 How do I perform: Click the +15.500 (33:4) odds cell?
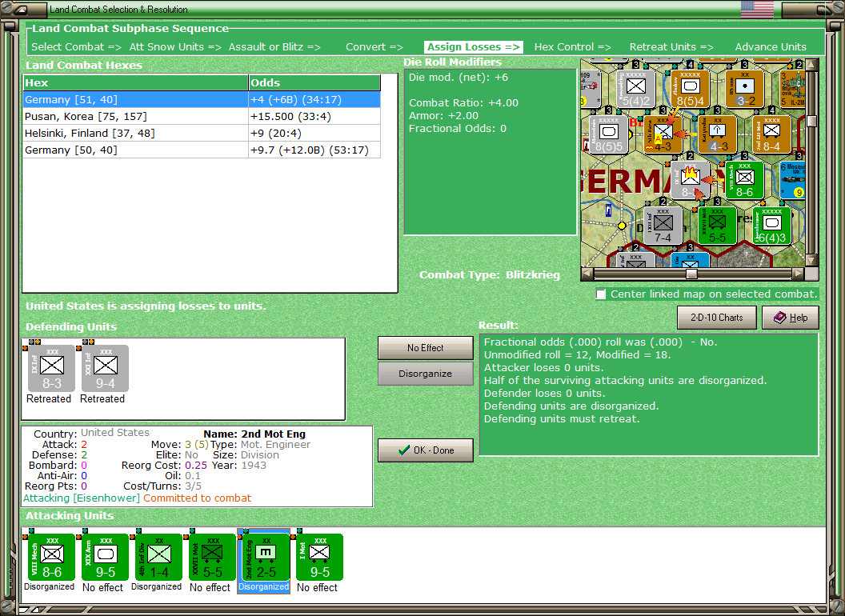[314, 117]
